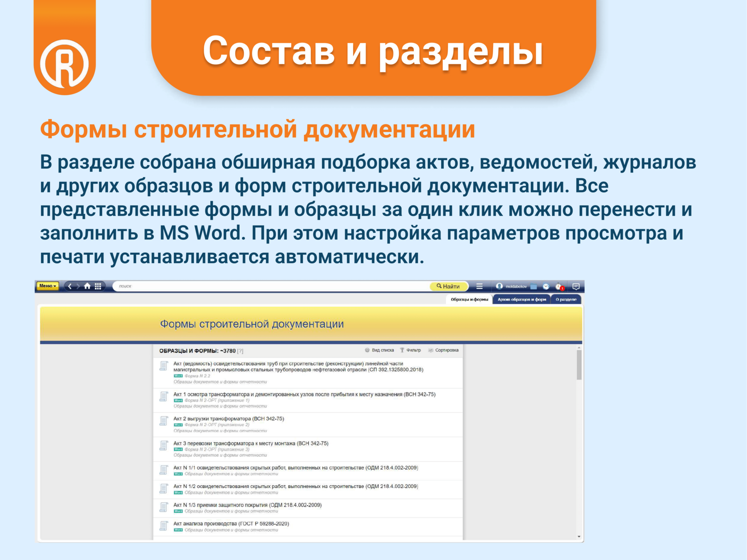Open Акт анализа производства document

[x=231, y=524]
